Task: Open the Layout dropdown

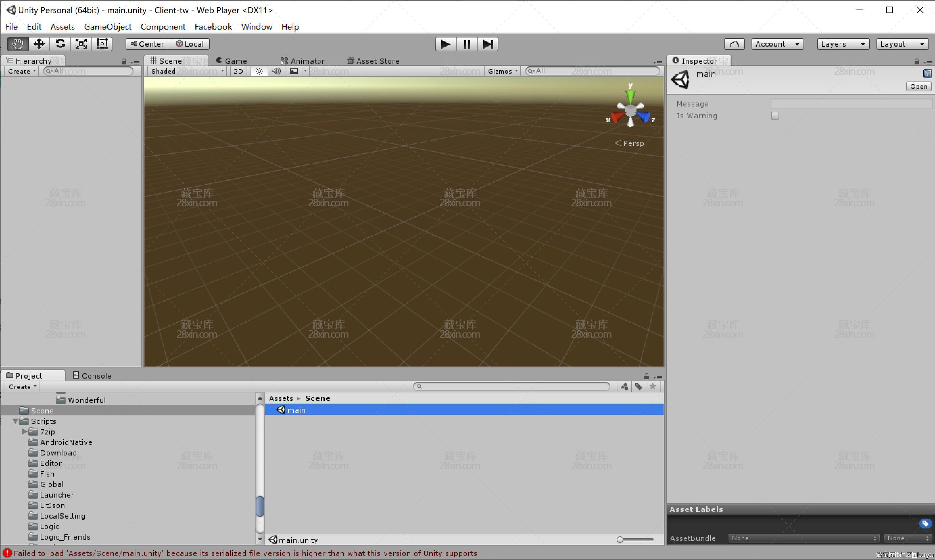Action: pyautogui.click(x=902, y=44)
